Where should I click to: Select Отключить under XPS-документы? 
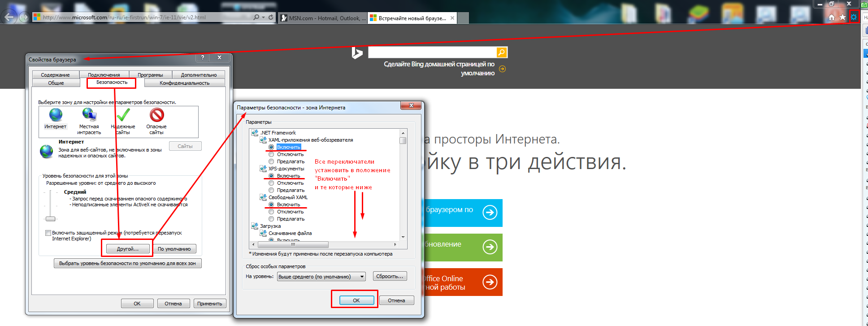pos(271,183)
